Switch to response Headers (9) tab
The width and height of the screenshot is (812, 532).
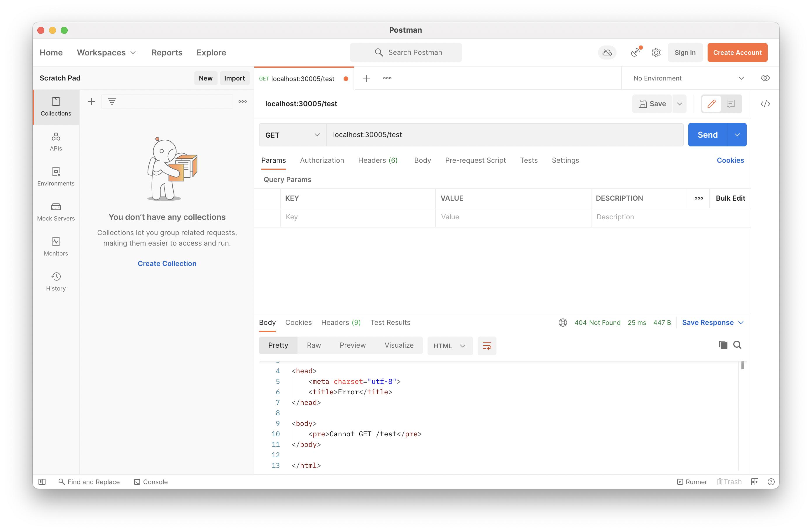(341, 323)
